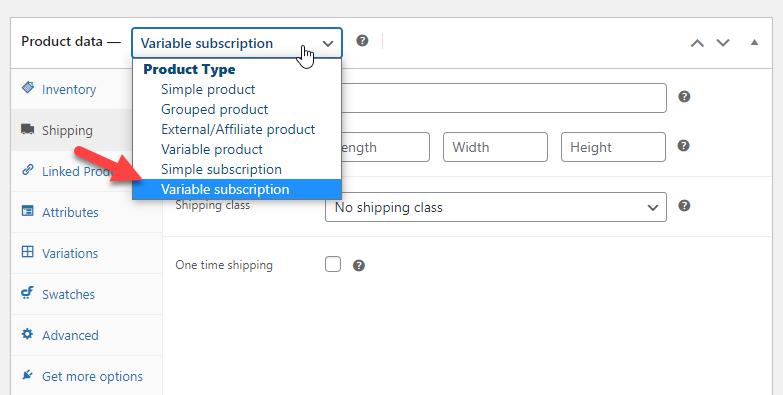Click the Variations grid icon
Viewport: 783px width, 395px height.
(27, 252)
